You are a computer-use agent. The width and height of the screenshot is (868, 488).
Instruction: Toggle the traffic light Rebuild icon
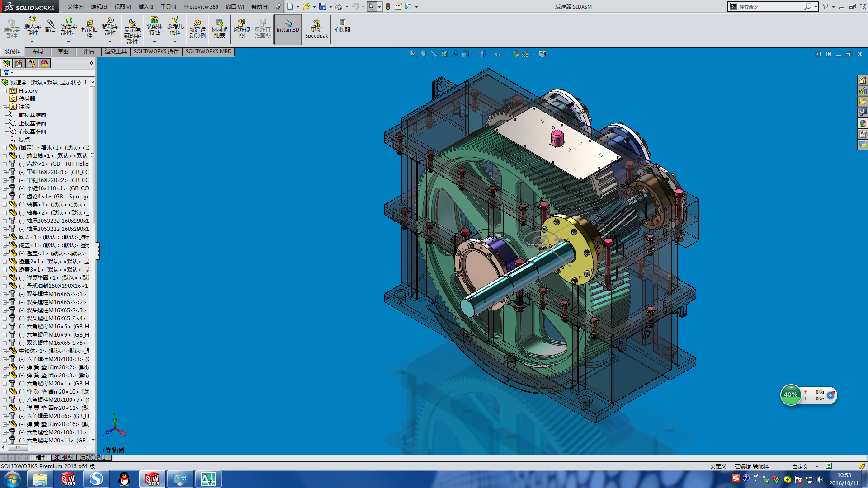(388, 6)
